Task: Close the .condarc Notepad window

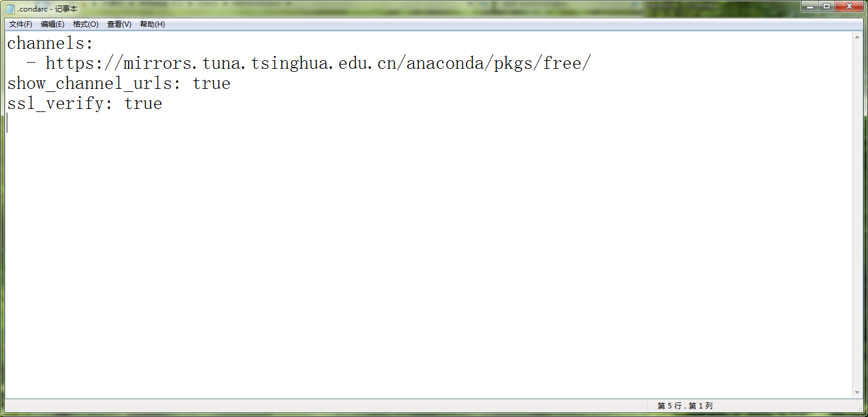Action: (849, 7)
